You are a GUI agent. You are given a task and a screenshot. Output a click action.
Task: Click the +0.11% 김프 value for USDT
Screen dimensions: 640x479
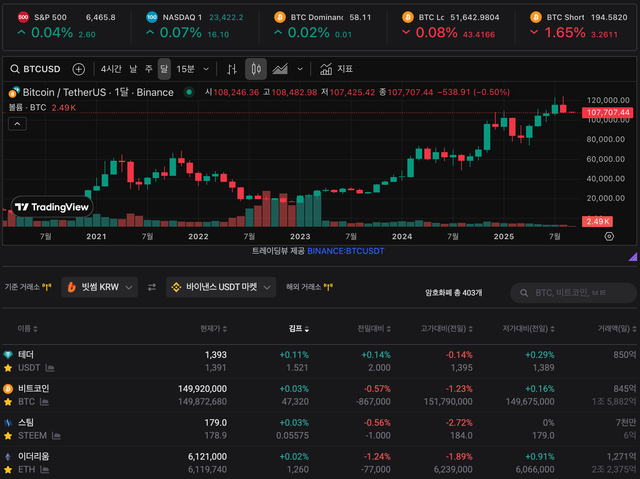[294, 355]
